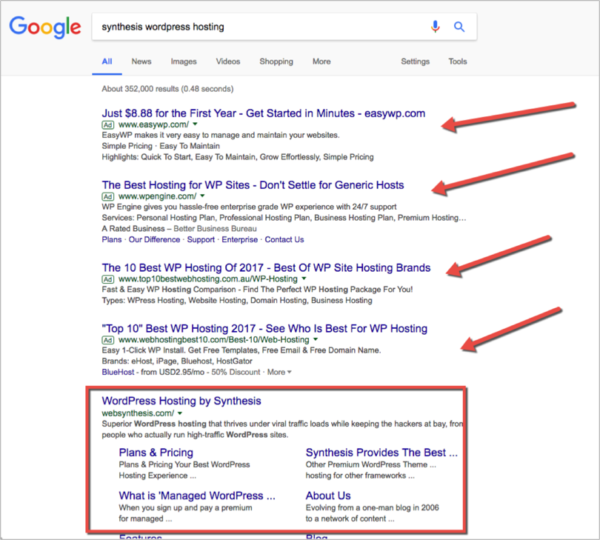Open the Settings menu

pos(415,62)
